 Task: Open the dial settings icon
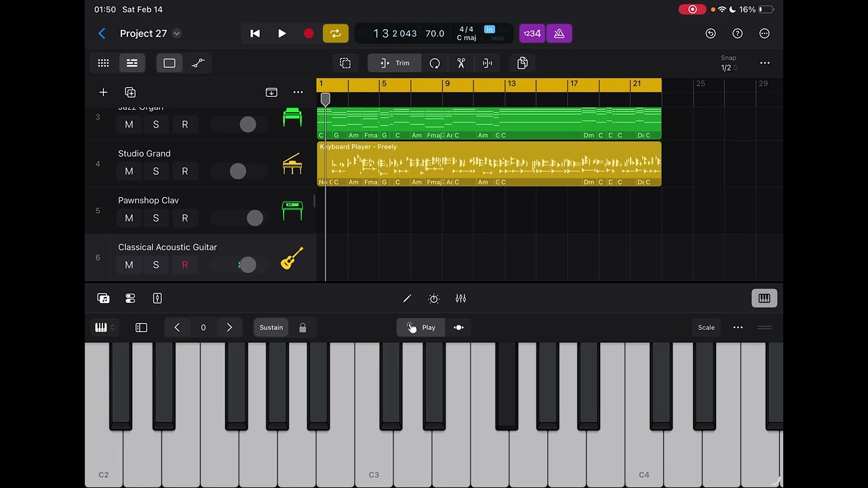click(434, 298)
